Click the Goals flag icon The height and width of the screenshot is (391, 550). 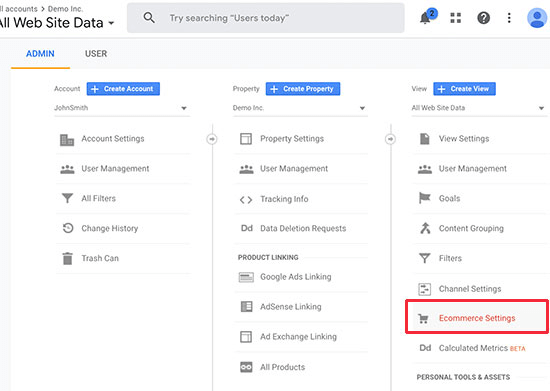[x=424, y=198]
